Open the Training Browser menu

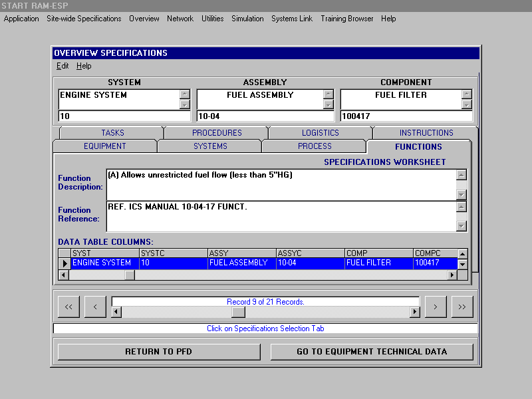coord(346,19)
